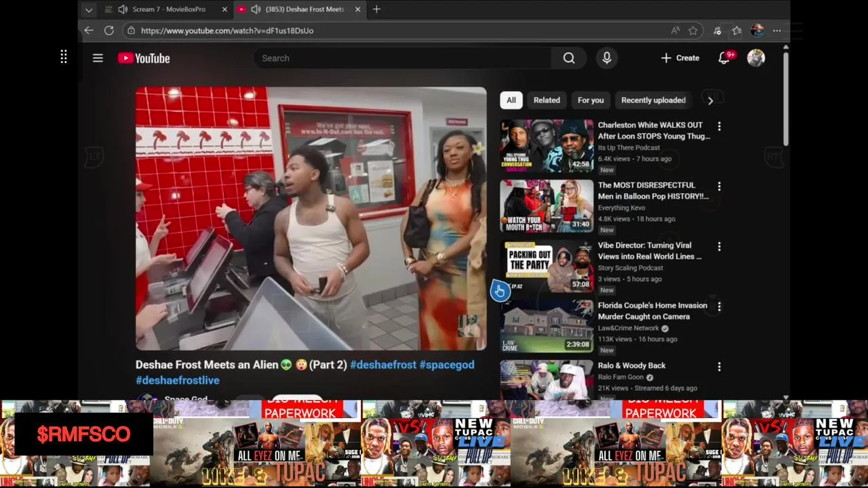This screenshot has width=868, height=488.
Task: Click into the YouTube Search field
Action: pos(403,58)
